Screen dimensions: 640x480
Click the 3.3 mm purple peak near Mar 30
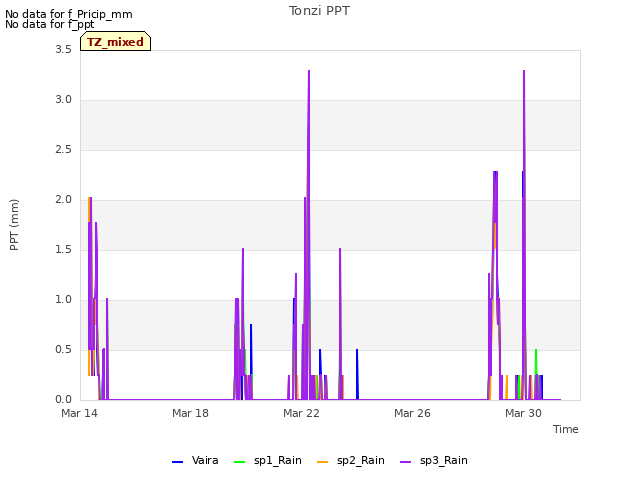pyautogui.click(x=524, y=71)
